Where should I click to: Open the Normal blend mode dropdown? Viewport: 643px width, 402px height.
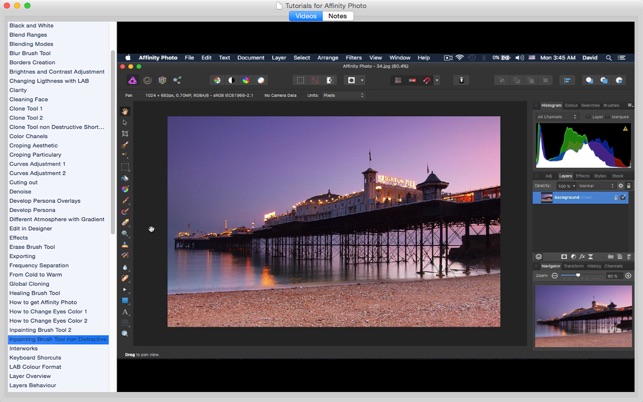tap(595, 186)
